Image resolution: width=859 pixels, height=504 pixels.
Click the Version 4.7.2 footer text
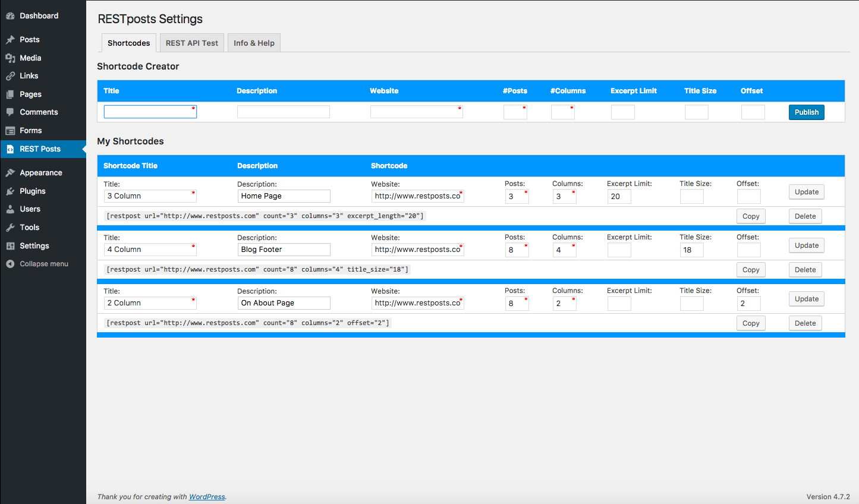click(828, 497)
